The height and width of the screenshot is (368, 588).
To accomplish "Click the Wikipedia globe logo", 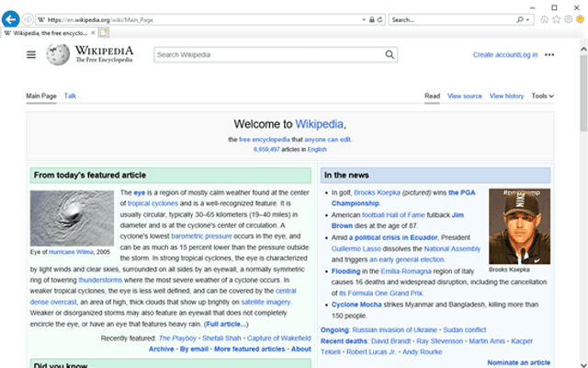I will pyautogui.click(x=58, y=54).
